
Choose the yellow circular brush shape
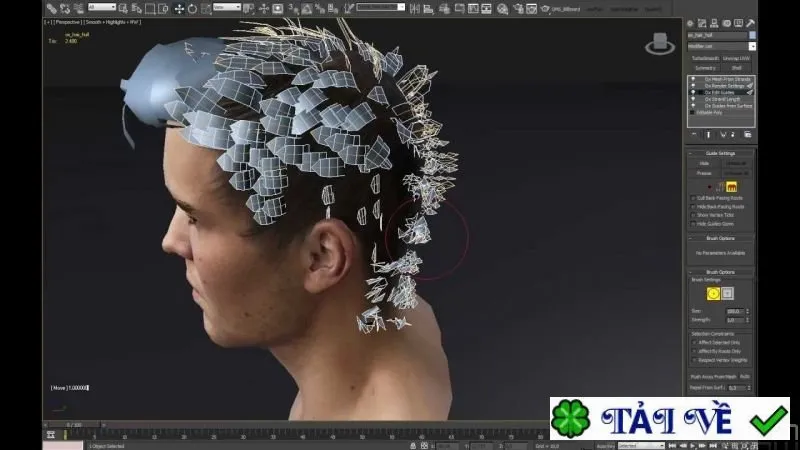click(x=713, y=293)
